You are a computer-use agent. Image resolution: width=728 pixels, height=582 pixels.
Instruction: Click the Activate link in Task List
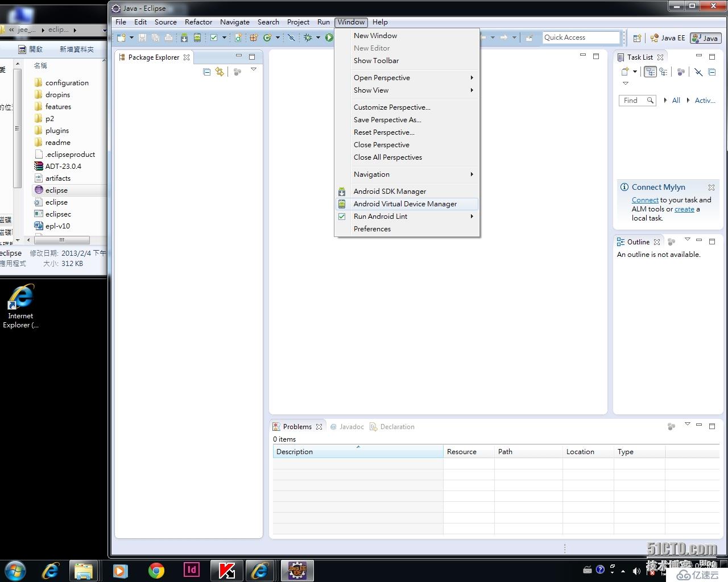705,101
